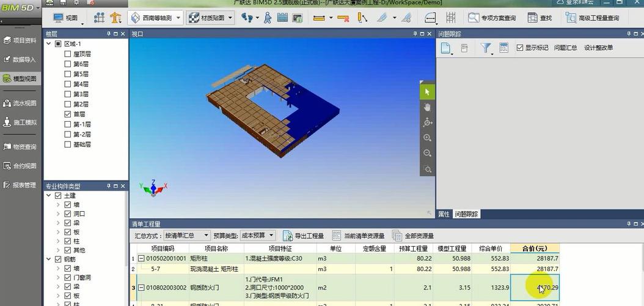Collapse the 土建 tree node
This screenshot has width=644, height=306.
click(48, 195)
